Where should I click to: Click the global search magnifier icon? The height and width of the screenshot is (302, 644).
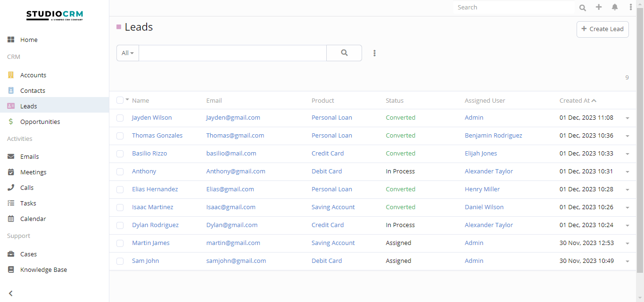click(583, 8)
